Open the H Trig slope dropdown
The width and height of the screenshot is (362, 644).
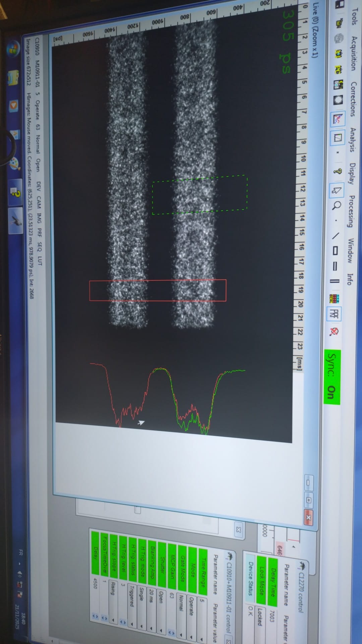(114, 620)
